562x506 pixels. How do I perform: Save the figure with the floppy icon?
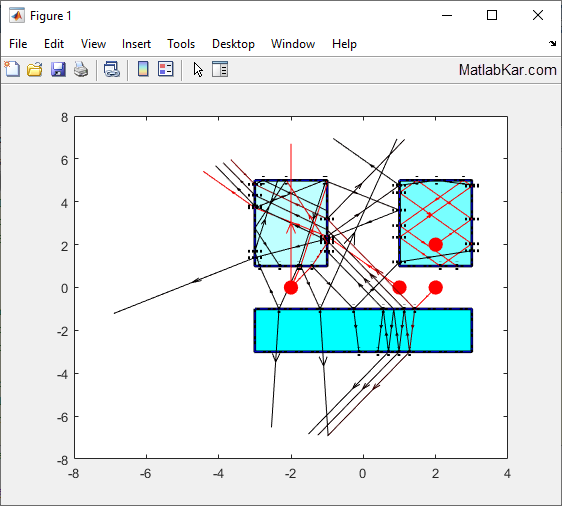point(58,69)
